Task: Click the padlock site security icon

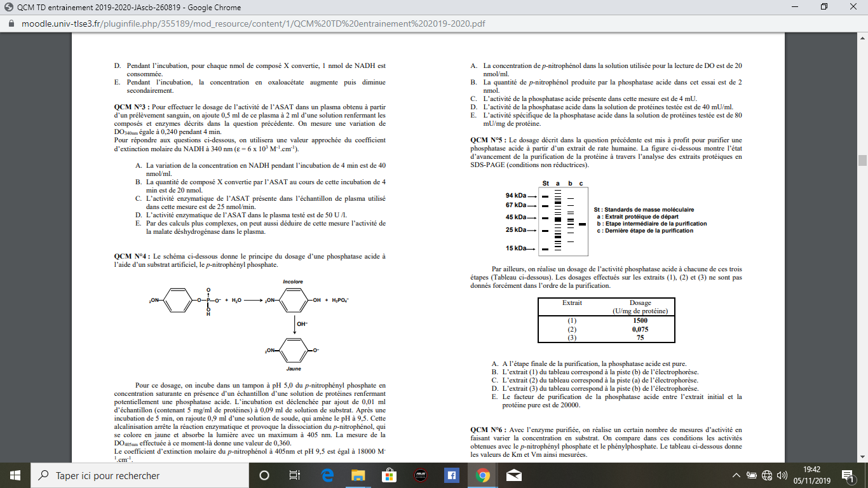Action: pos(11,24)
